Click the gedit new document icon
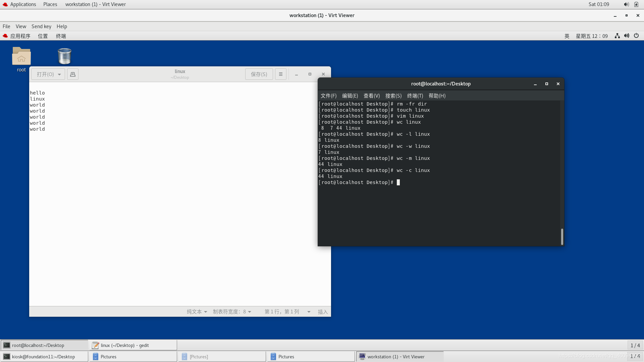The image size is (644, 362). [73, 74]
